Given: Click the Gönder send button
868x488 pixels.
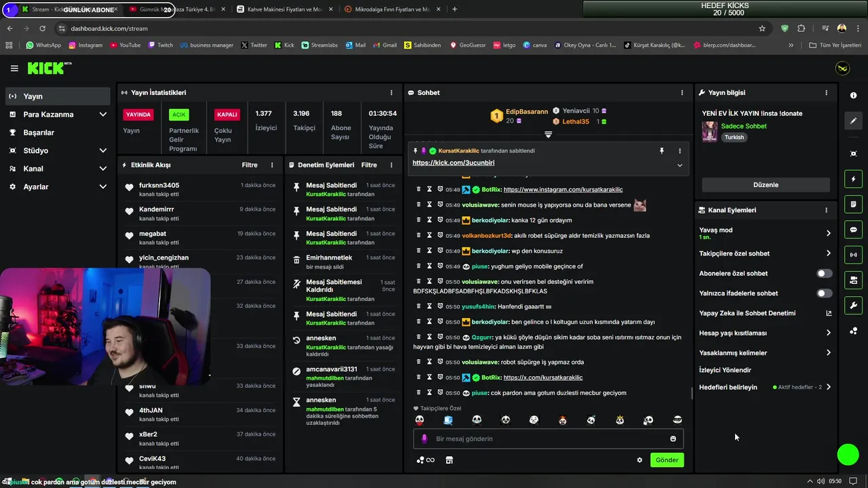Looking at the screenshot, I should (x=667, y=460).
